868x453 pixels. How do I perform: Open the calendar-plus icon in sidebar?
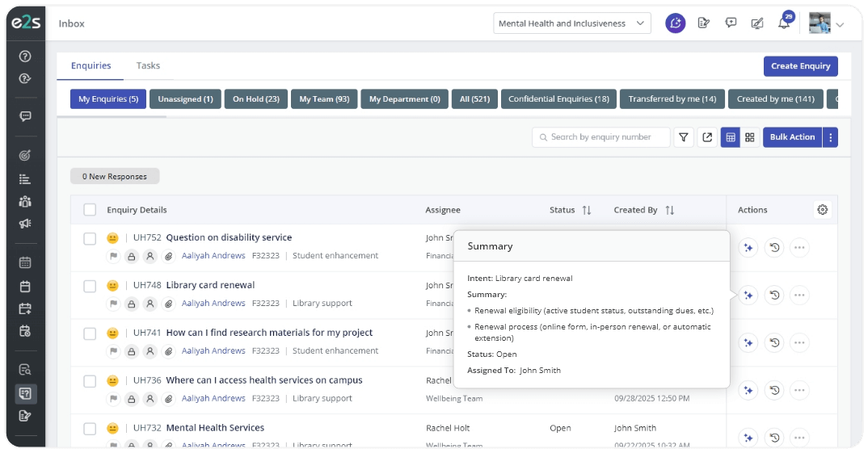pos(25,308)
